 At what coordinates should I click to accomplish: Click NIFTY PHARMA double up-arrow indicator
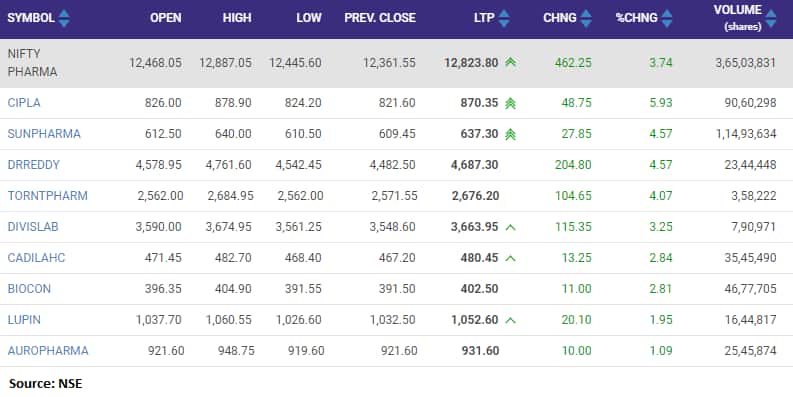click(510, 62)
